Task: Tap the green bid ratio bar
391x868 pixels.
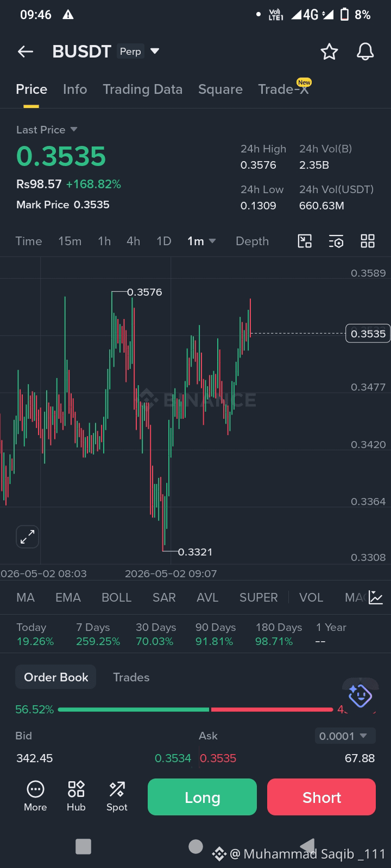Action: point(133,710)
